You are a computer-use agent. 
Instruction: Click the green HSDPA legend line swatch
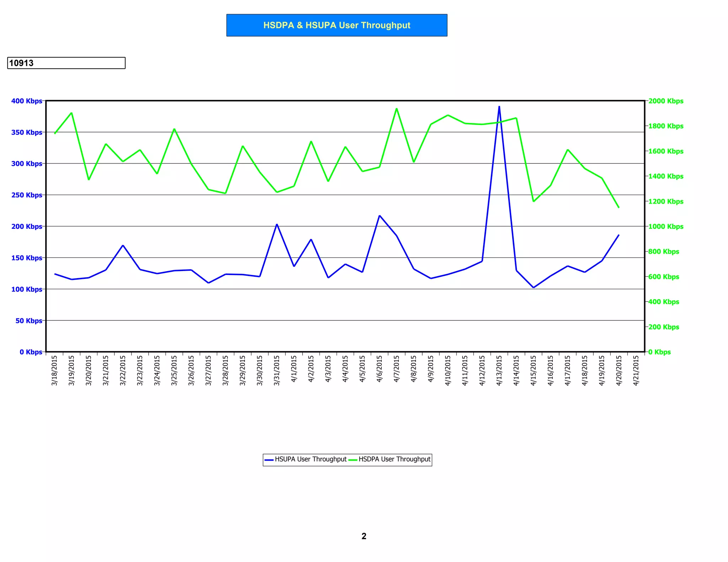pos(353,460)
